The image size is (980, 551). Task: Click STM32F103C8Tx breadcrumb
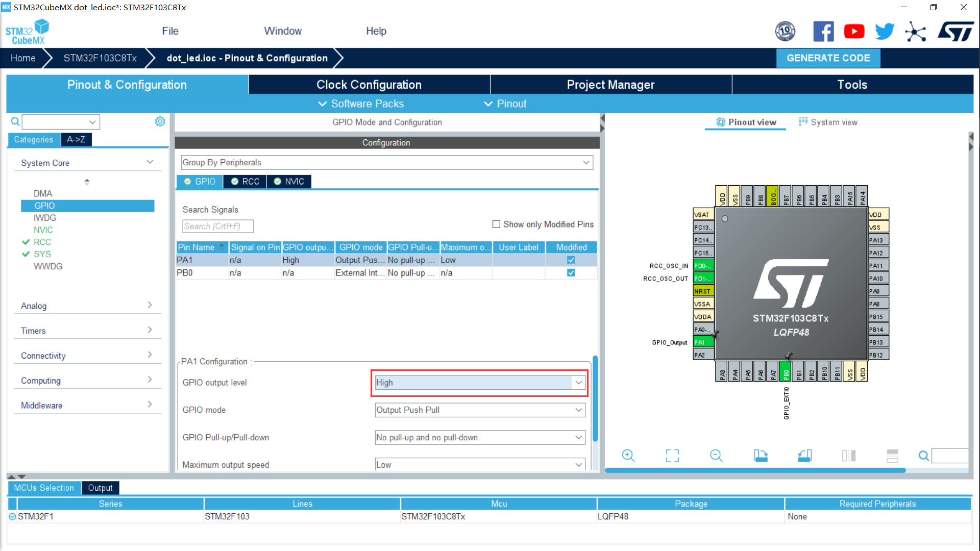coord(100,58)
